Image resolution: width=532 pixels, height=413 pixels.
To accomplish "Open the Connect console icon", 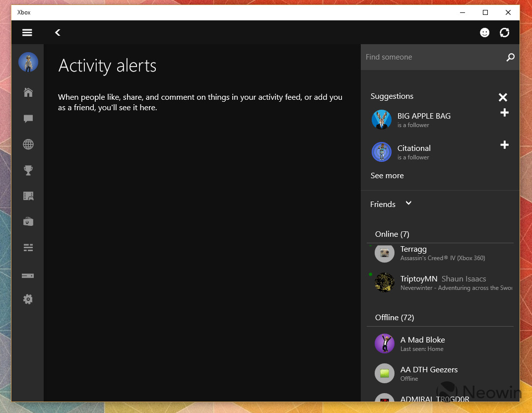I will (28, 275).
